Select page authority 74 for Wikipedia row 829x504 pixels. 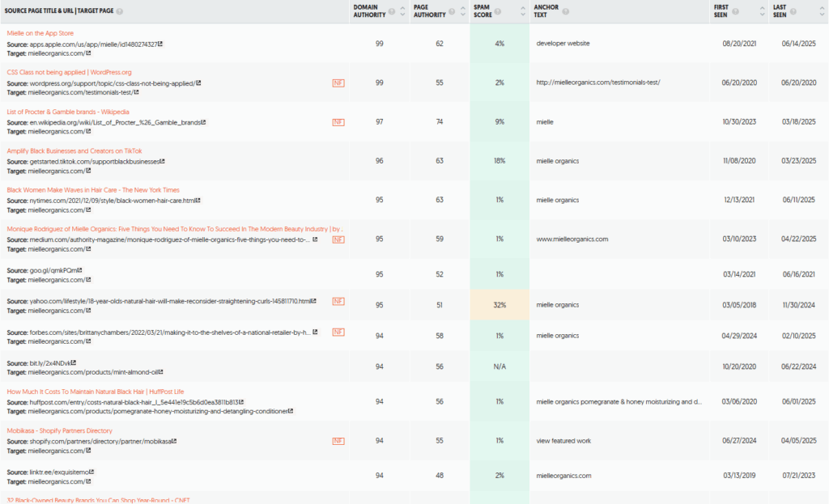[440, 121]
